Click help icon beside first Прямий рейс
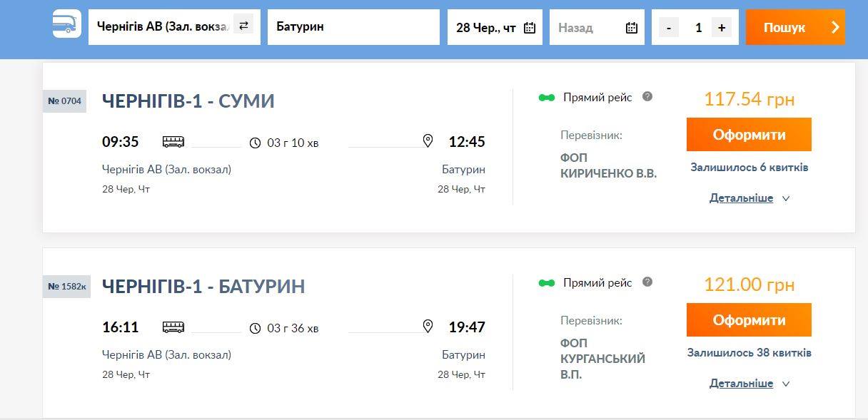This screenshot has height=420, width=868. click(647, 96)
